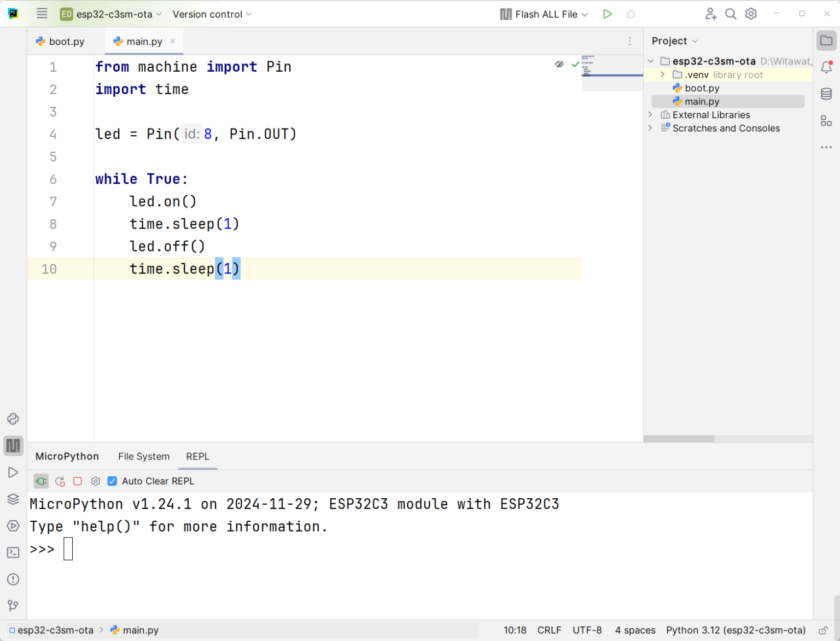This screenshot has height=641, width=840.
Task: Stop the running REPL session
Action: [x=78, y=481]
